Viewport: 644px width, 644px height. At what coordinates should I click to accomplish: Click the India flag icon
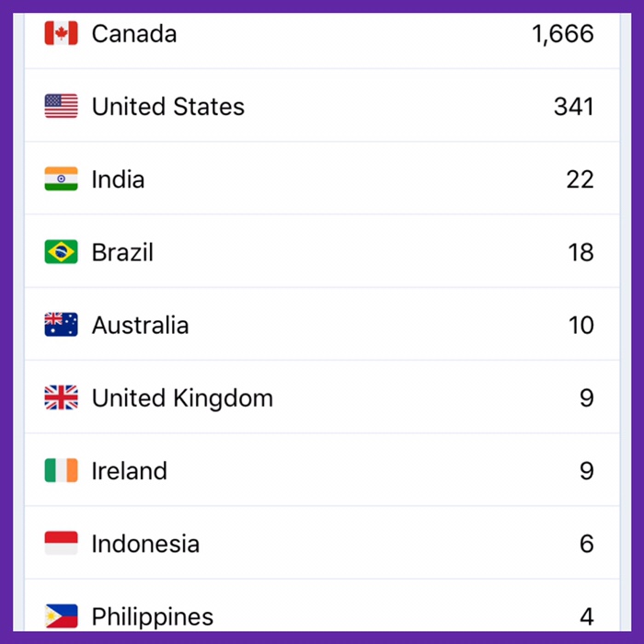point(61,179)
